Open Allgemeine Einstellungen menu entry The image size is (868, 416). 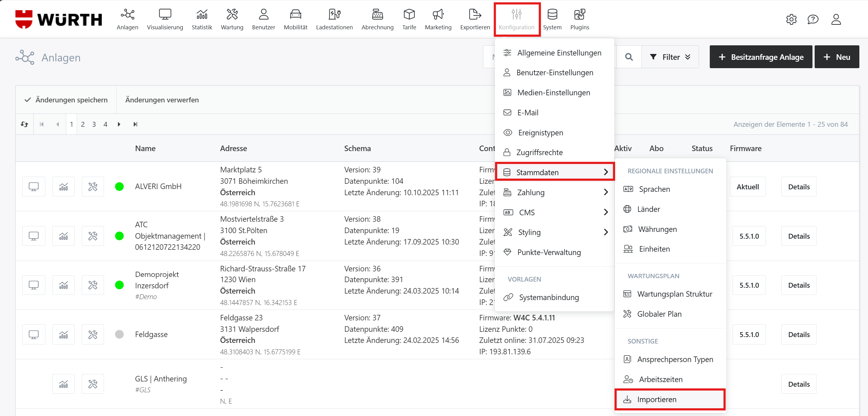(559, 53)
